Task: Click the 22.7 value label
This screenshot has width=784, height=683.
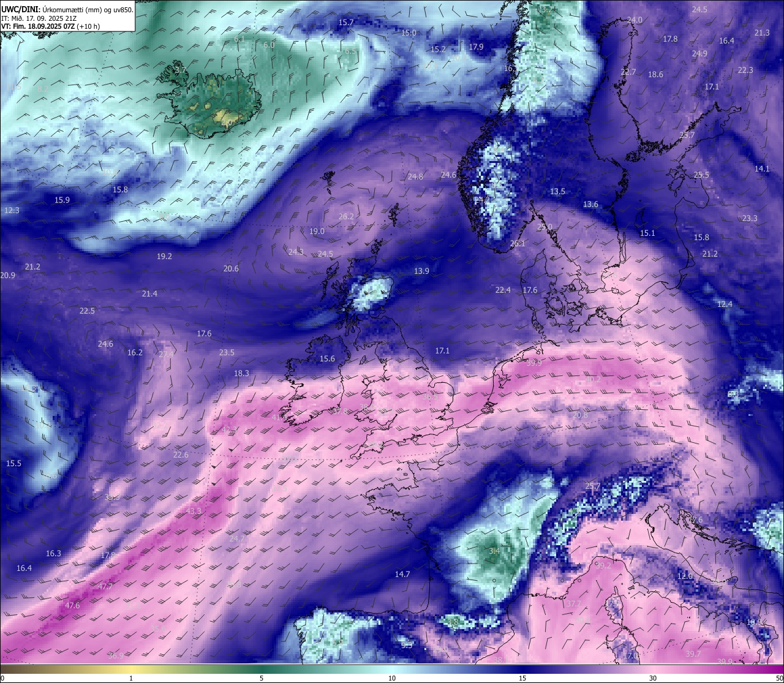Action: click(x=628, y=72)
